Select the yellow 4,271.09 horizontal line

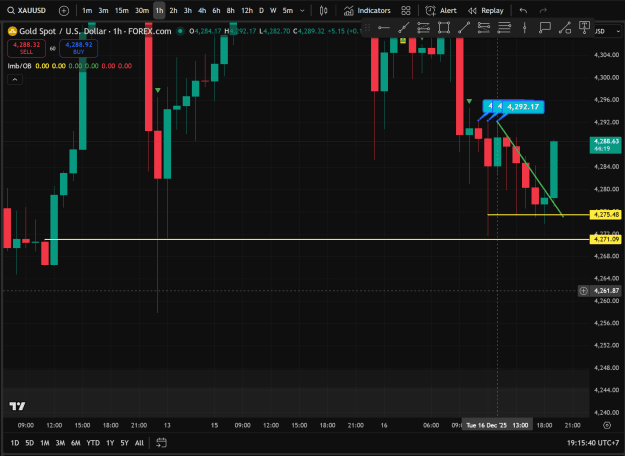coord(317,239)
